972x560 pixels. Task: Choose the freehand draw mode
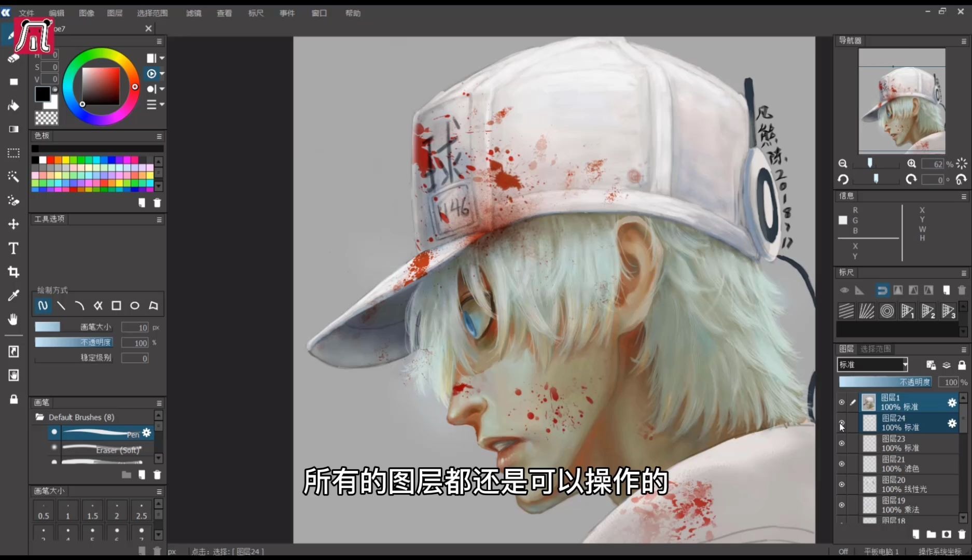(43, 306)
